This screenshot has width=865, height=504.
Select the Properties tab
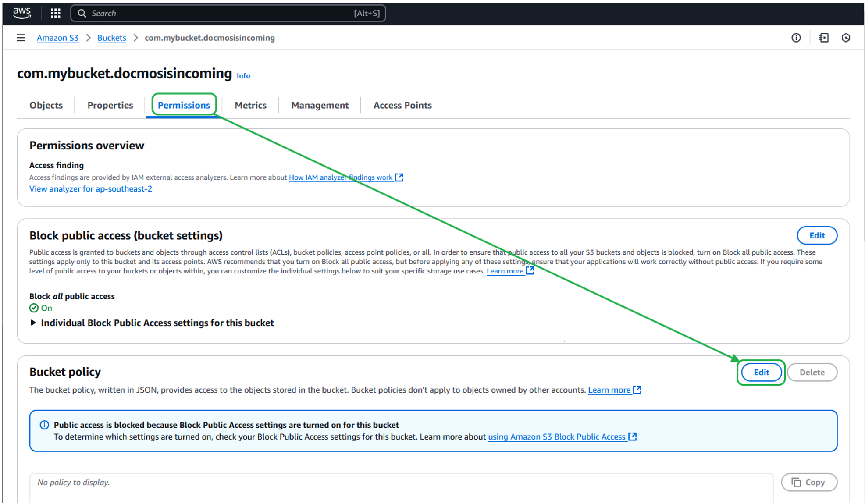(x=110, y=105)
